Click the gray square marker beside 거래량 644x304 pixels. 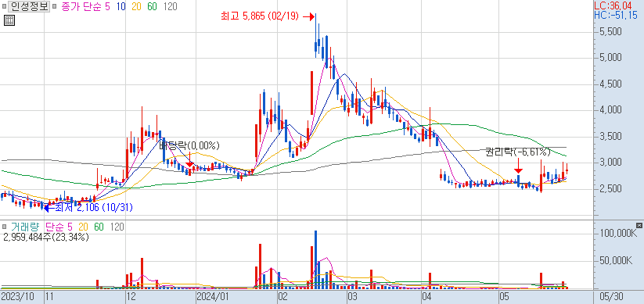coord(5,227)
